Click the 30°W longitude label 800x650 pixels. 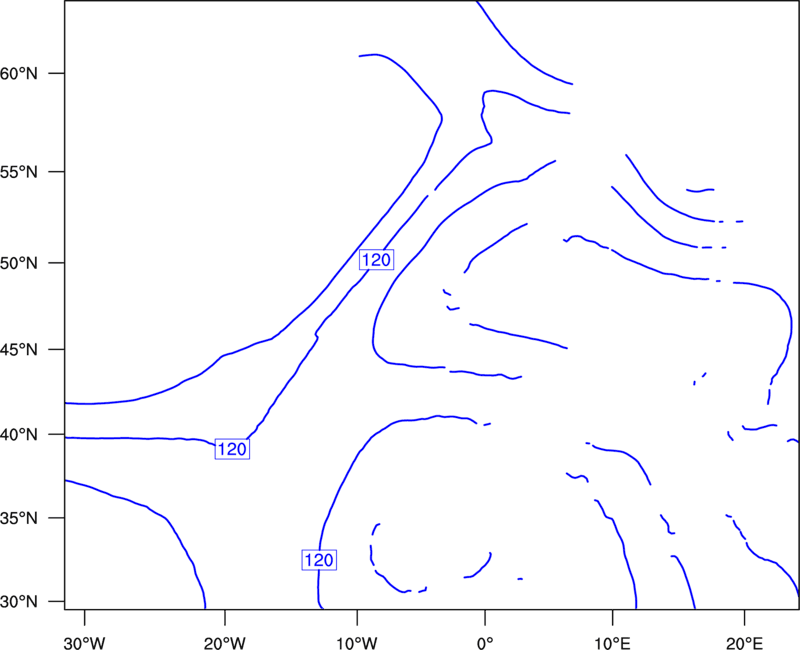[85, 643]
